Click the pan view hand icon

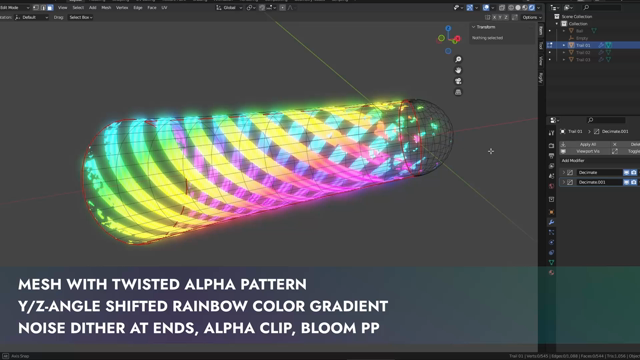tap(458, 70)
